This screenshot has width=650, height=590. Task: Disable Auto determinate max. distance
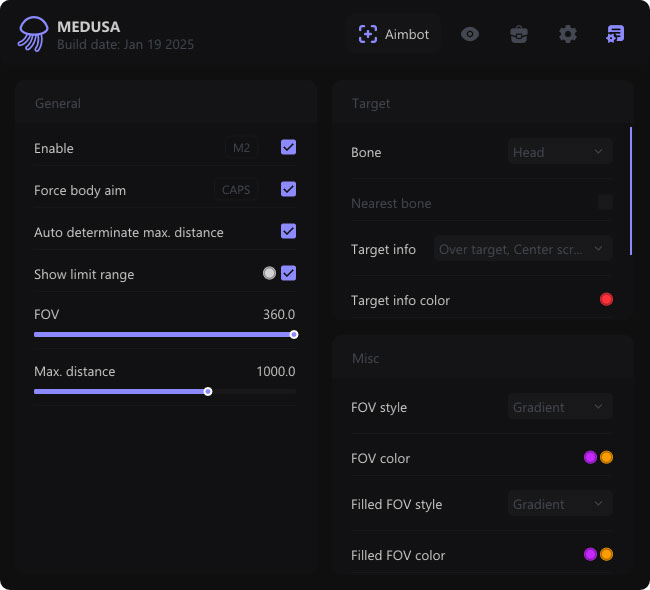coord(288,231)
